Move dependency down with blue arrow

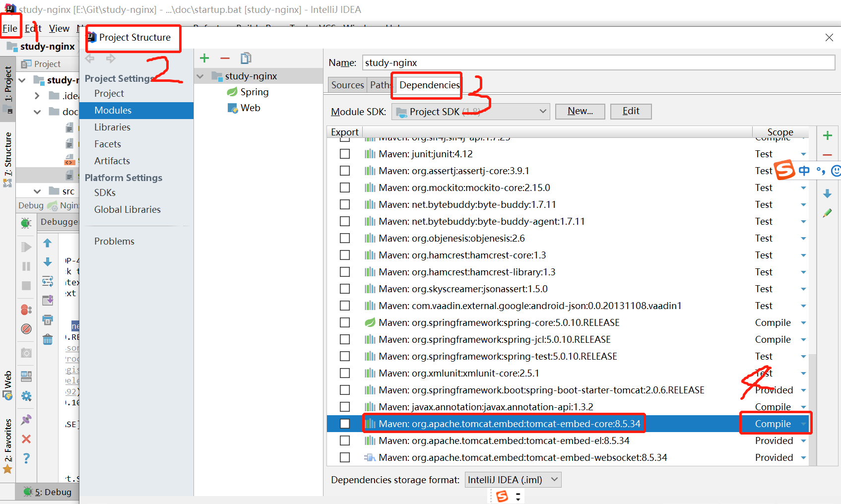click(x=827, y=193)
